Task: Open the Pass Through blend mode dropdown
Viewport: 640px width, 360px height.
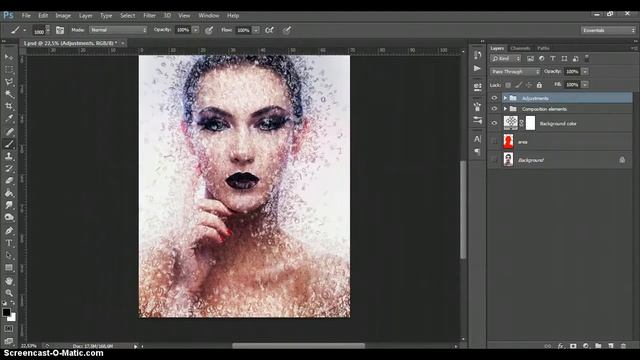Action: click(x=515, y=71)
